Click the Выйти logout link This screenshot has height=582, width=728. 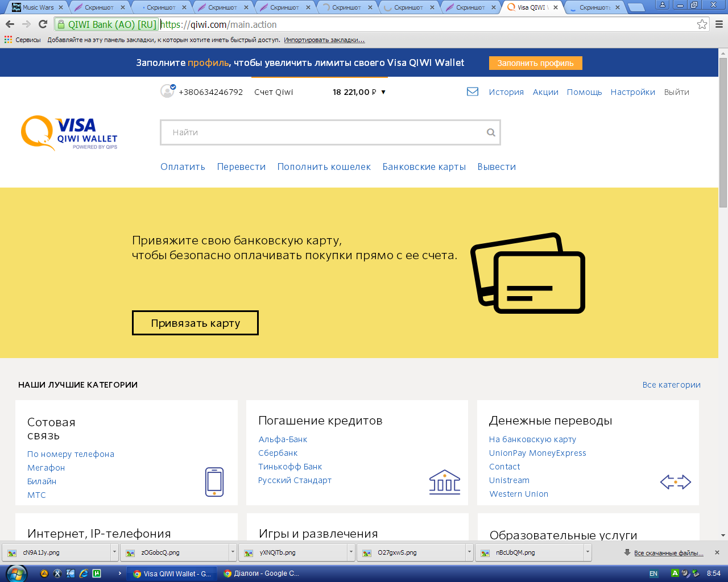677,92
